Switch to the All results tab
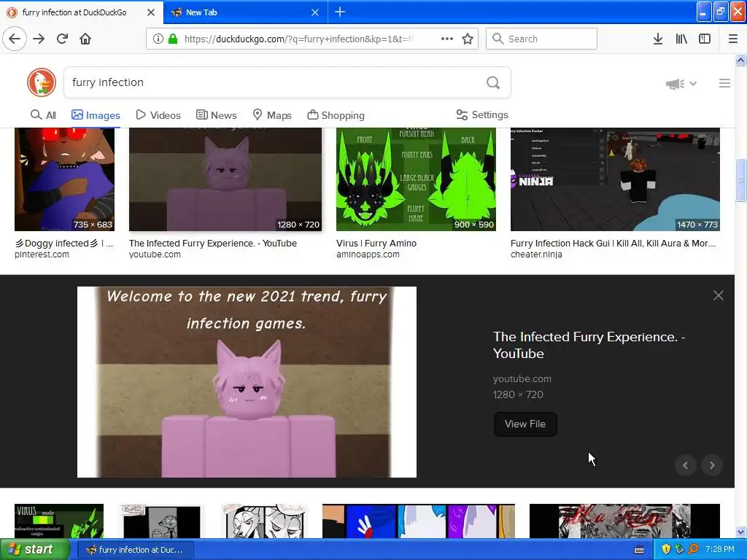747x560 pixels. tap(43, 115)
